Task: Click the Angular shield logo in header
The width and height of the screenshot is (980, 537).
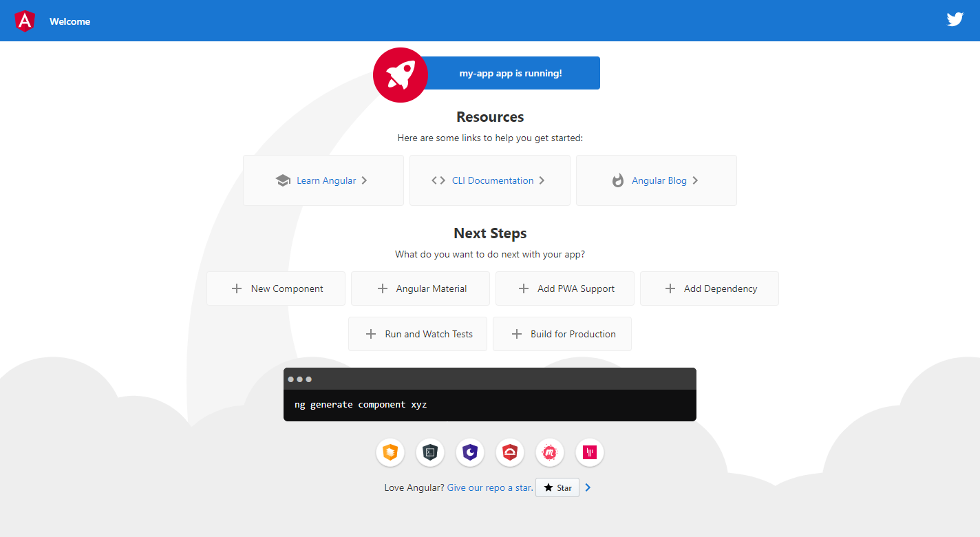Action: pos(25,21)
